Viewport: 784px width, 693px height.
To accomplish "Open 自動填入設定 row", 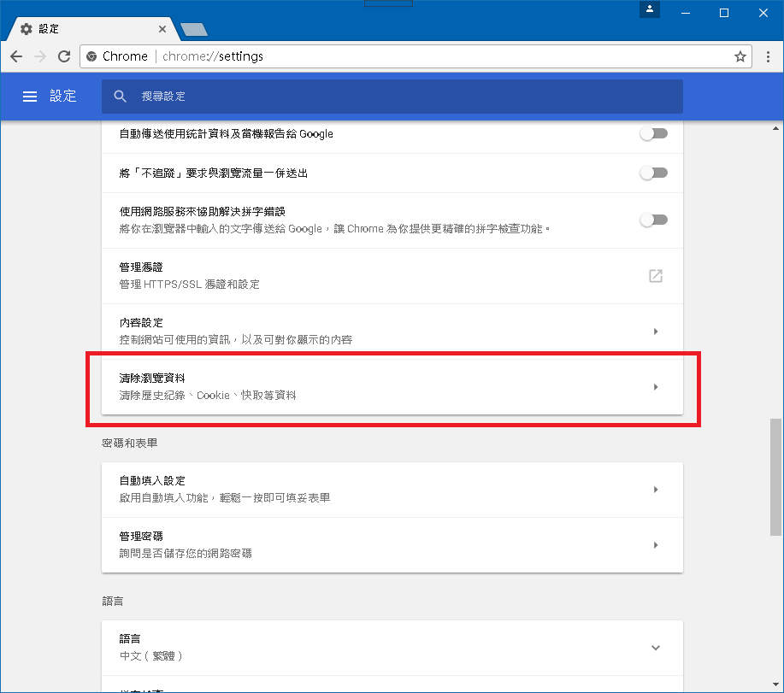I will point(392,489).
